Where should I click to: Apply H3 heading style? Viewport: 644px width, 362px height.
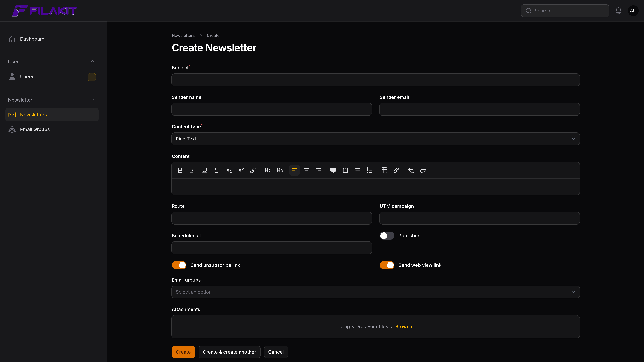tap(280, 170)
